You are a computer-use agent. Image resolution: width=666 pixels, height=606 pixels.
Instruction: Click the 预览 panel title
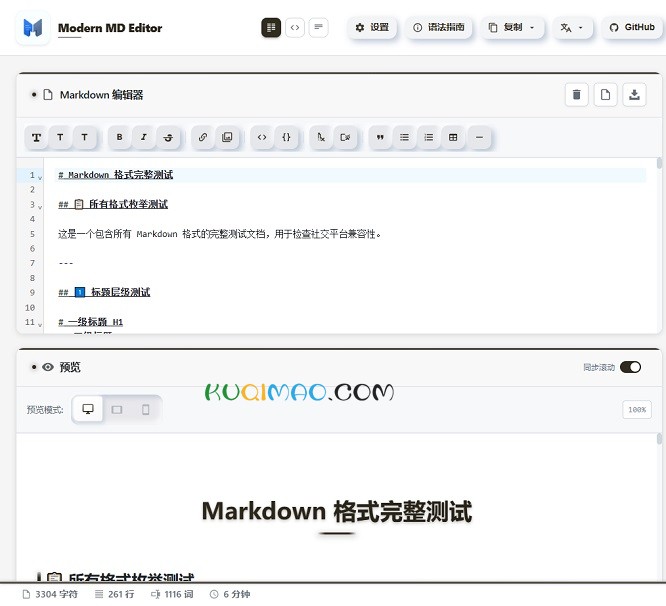pyautogui.click(x=70, y=367)
